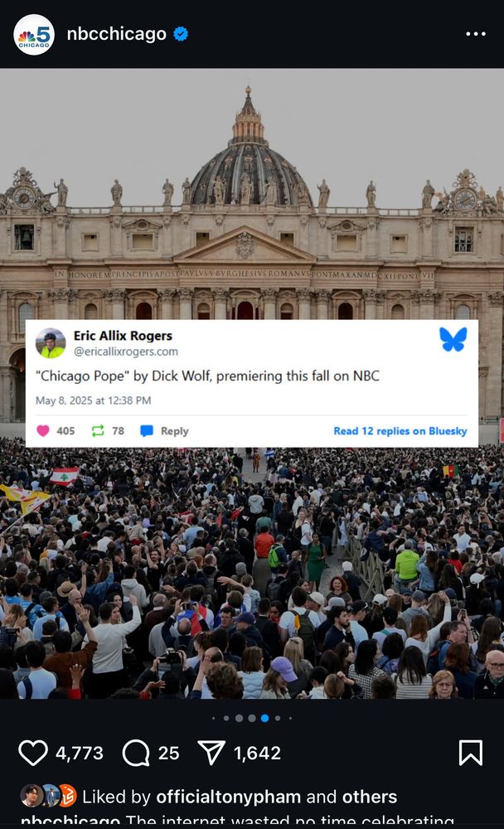Open the three-dot more options menu
Viewport: 504px width, 829px height.
click(476, 34)
